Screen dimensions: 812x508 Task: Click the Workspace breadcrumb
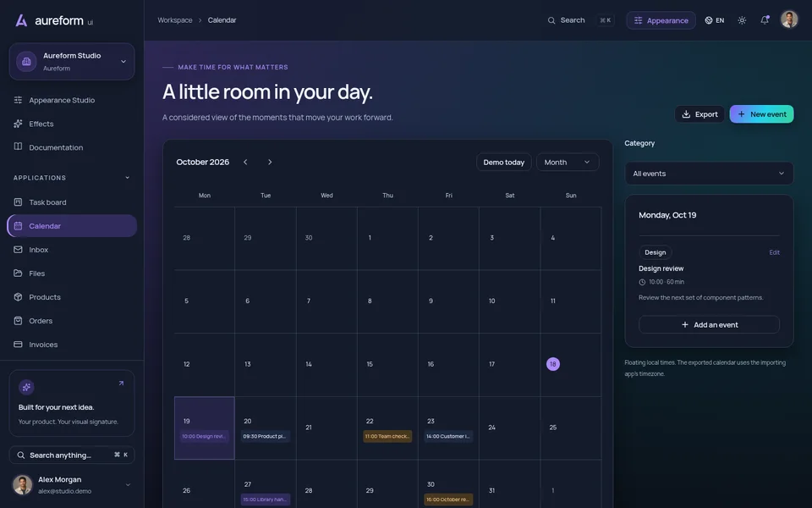click(x=174, y=20)
